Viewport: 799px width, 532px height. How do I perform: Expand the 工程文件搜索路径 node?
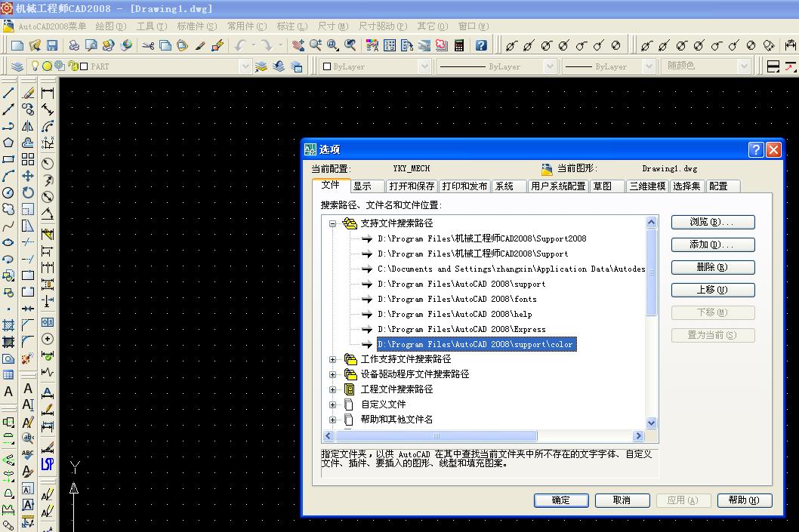coord(333,389)
